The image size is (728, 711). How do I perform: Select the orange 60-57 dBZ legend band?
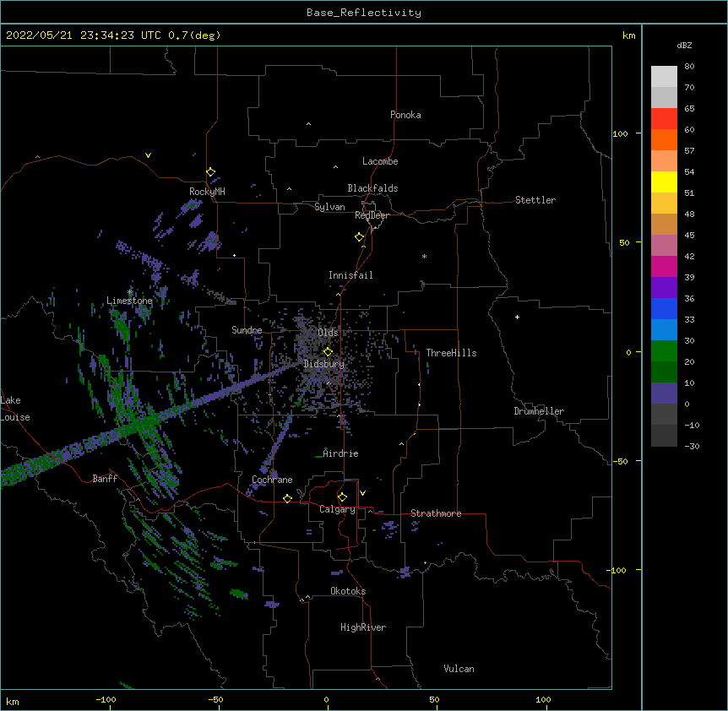[x=664, y=139]
